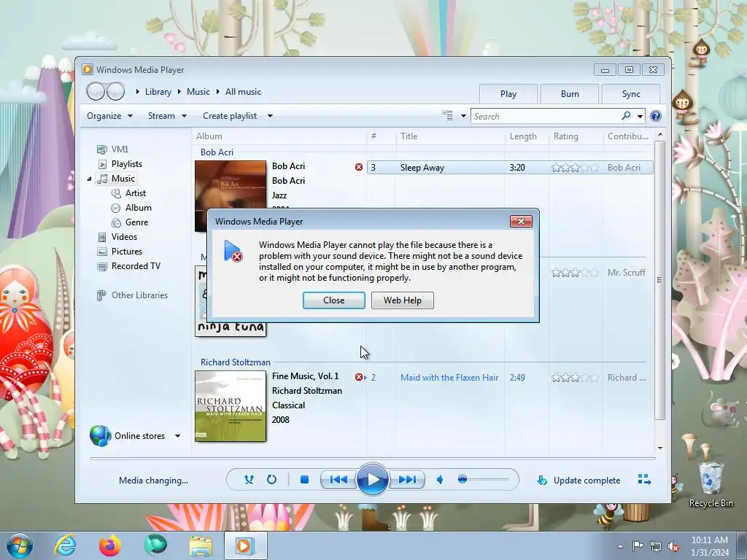Viewport: 747px width, 560px height.
Task: Click the search magnifier icon
Action: [x=626, y=116]
